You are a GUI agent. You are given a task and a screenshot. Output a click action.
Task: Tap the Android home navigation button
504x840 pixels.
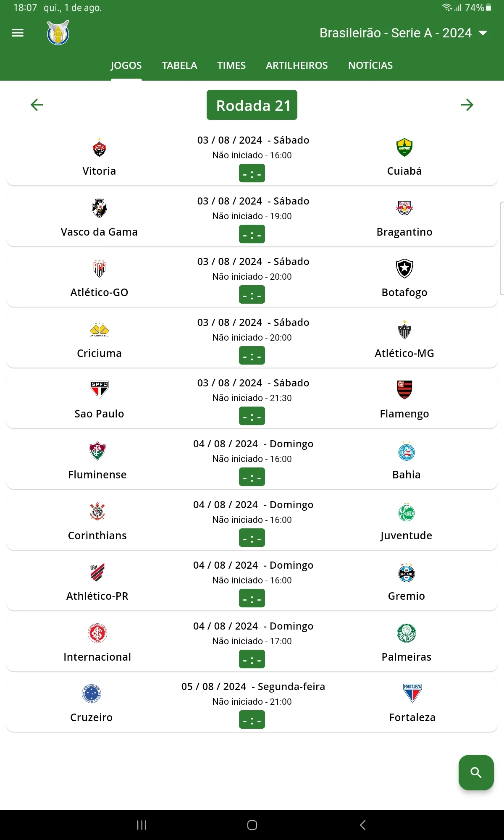[252, 825]
